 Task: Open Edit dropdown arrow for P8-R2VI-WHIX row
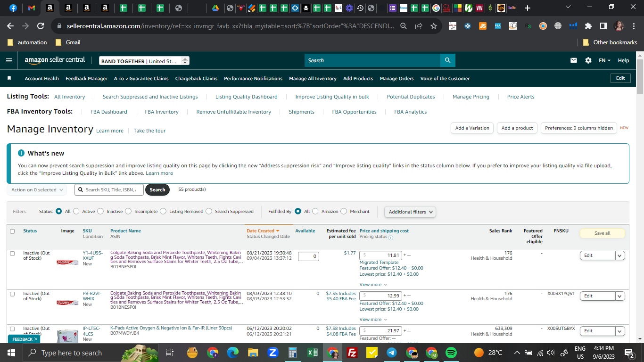620,296
